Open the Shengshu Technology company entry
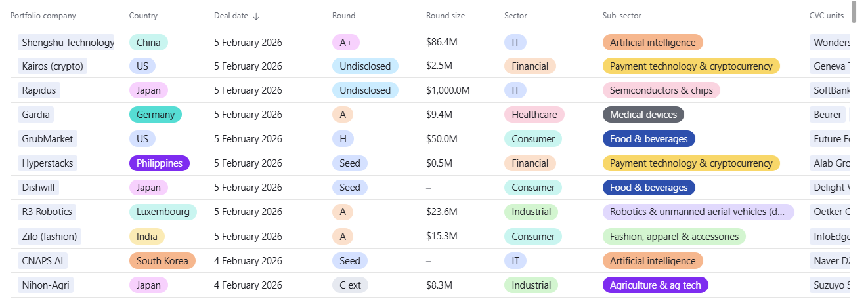The height and width of the screenshot is (299, 868). 68,43
